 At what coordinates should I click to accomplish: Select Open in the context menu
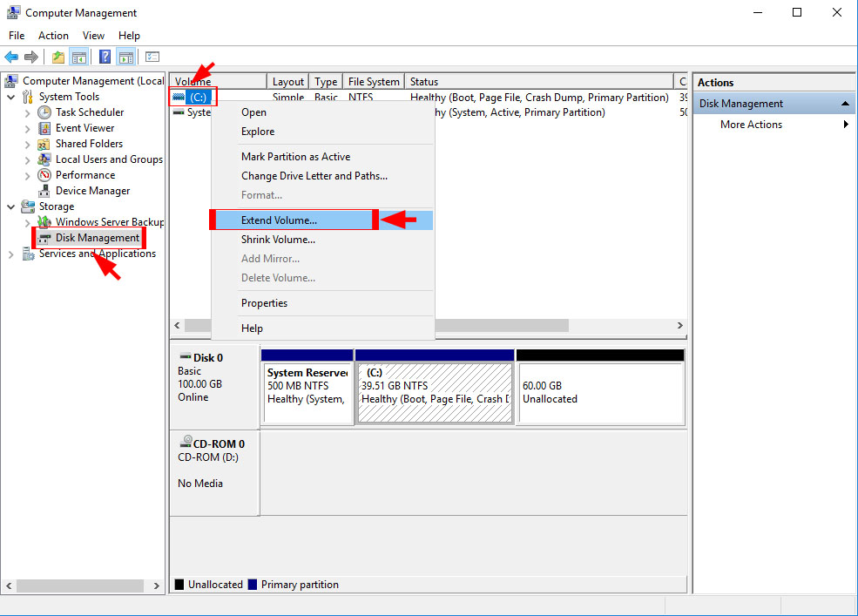[323, 112]
